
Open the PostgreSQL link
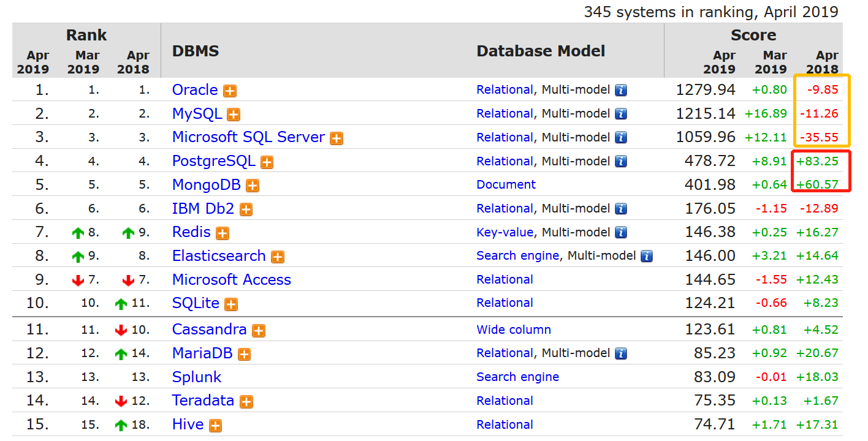point(213,162)
